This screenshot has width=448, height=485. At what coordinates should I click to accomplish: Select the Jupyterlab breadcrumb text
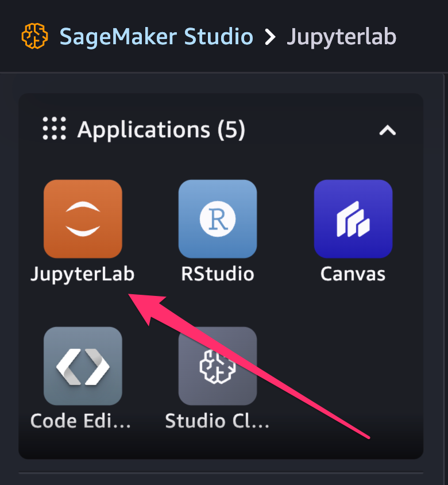(342, 37)
